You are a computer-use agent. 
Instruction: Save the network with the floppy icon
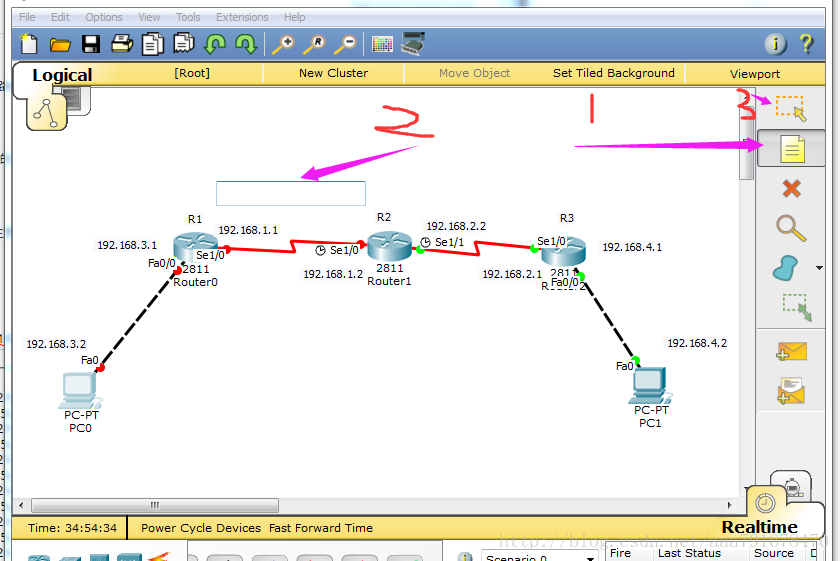click(x=91, y=44)
